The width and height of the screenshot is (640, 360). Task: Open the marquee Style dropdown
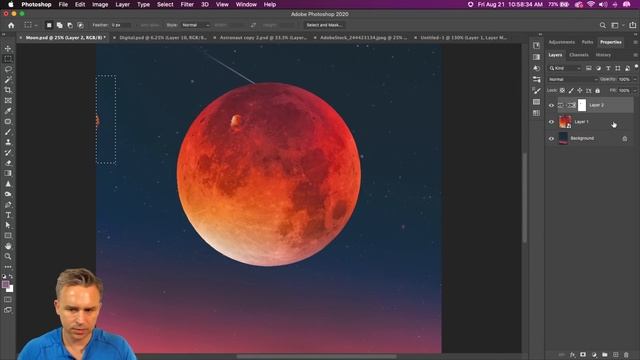pyautogui.click(x=195, y=25)
